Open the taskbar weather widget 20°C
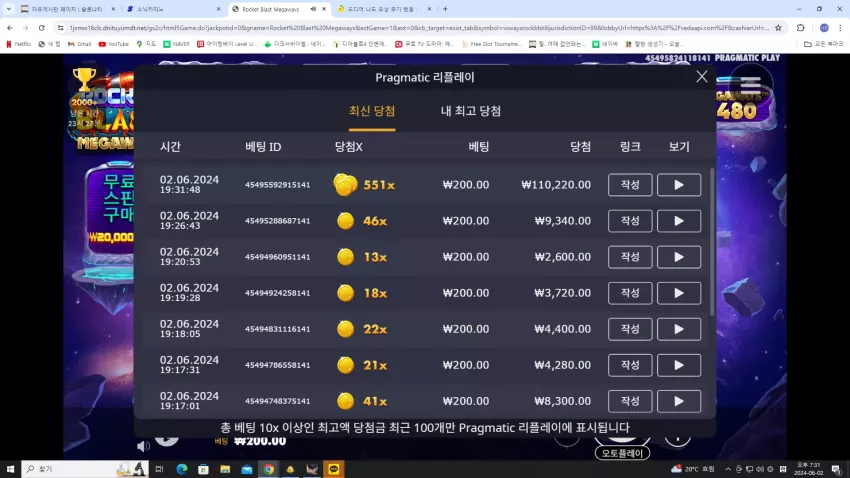Image resolution: width=850 pixels, height=478 pixels. pos(693,469)
